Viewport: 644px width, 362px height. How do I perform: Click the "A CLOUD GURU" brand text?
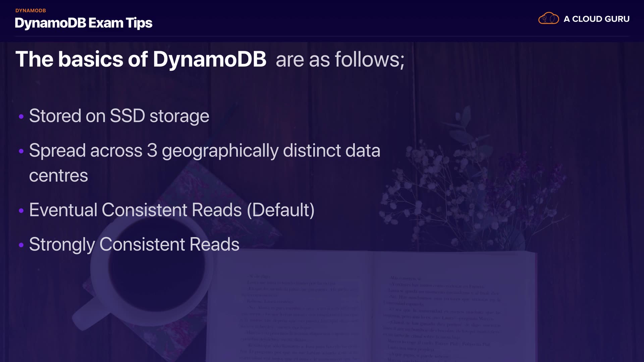point(596,19)
